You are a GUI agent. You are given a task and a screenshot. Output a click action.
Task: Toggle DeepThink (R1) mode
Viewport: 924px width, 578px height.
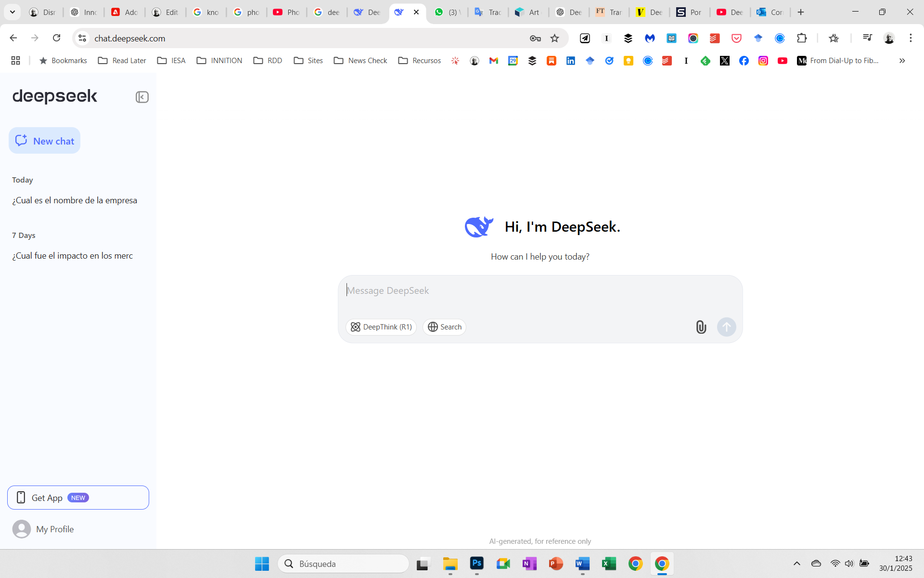point(381,327)
